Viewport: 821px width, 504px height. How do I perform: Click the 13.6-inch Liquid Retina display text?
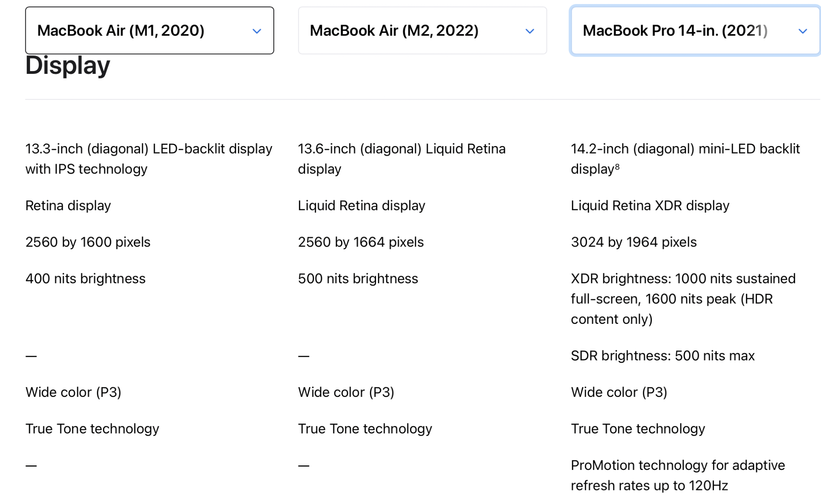point(401,159)
